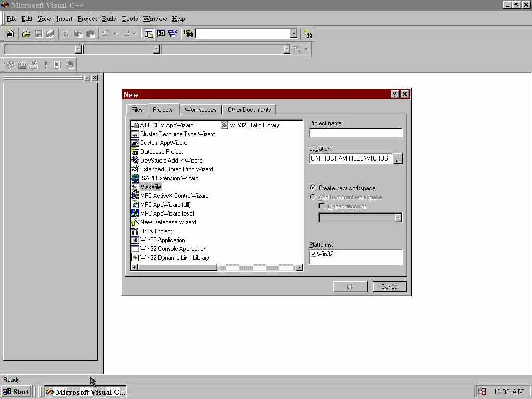The image size is (532, 399).
Task: Open the Tools menu
Action: [130, 19]
